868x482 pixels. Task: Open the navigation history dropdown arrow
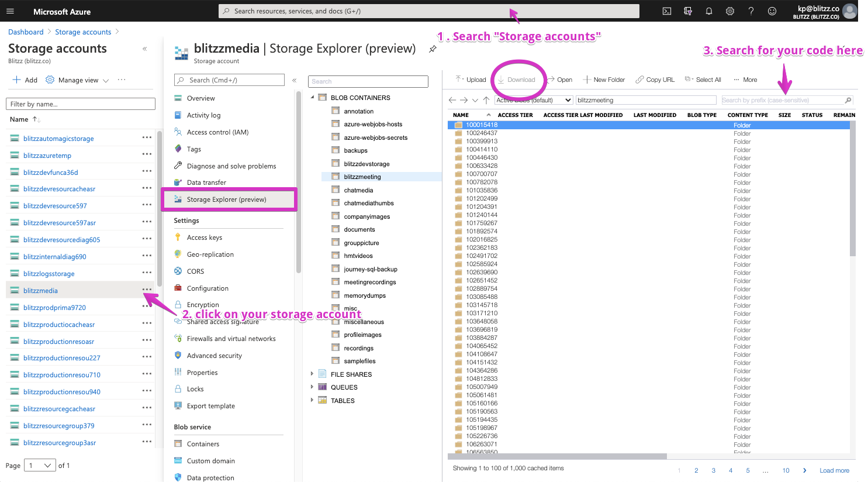pyautogui.click(x=475, y=100)
